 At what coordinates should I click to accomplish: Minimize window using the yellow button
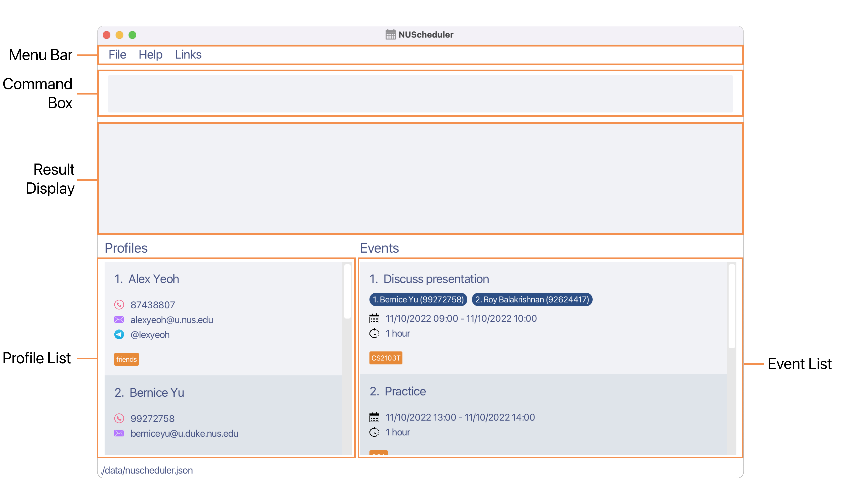(x=119, y=35)
